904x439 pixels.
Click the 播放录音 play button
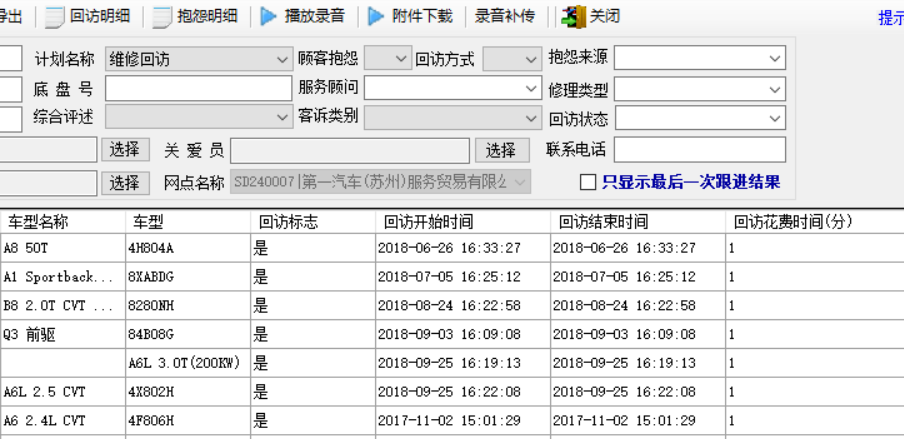click(303, 16)
